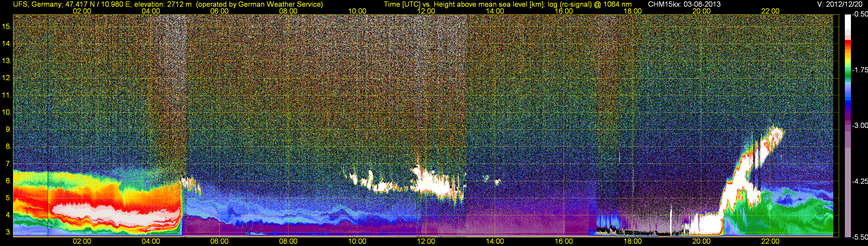Click the 04:00 label on the bottom time axis
The height and width of the screenshot is (246, 868).
pos(151,241)
